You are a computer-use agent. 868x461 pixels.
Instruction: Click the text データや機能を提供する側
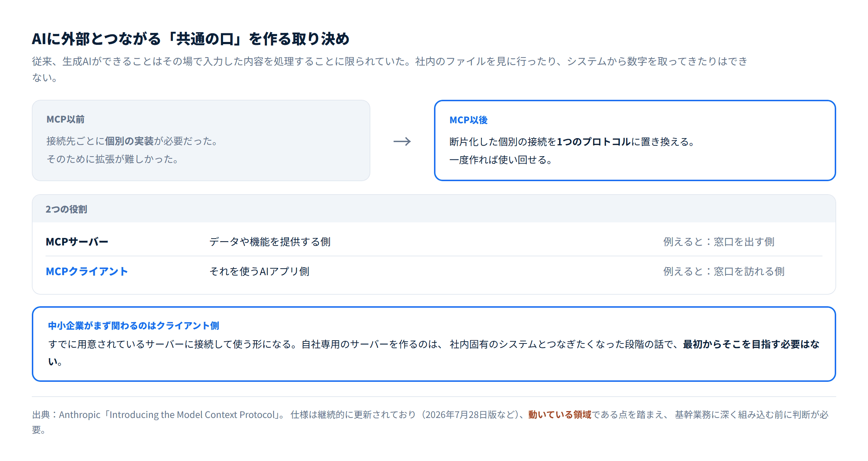tap(270, 242)
